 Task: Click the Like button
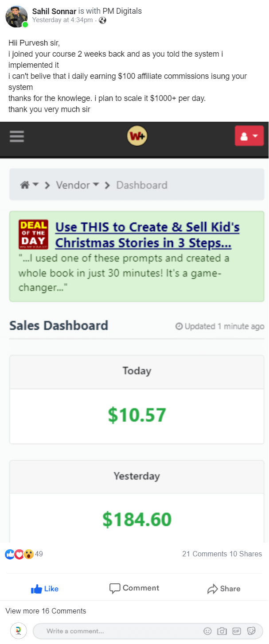click(45, 589)
